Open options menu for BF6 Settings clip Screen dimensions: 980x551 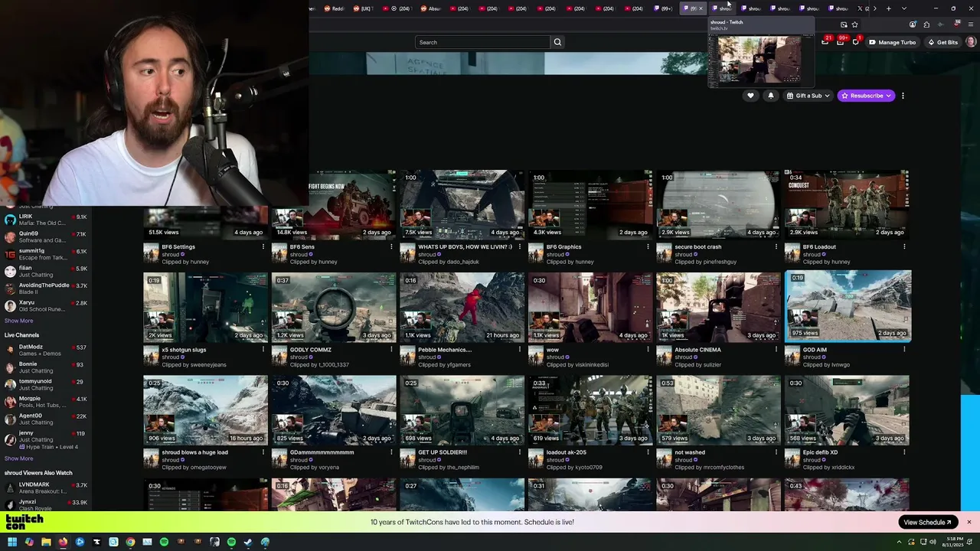(x=263, y=246)
